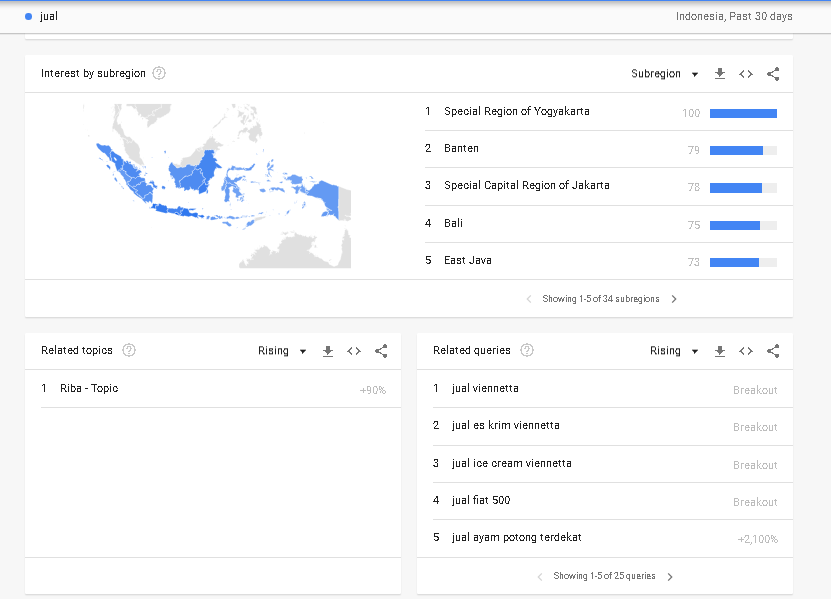
Task: Show the next page of subregions
Action: point(674,298)
